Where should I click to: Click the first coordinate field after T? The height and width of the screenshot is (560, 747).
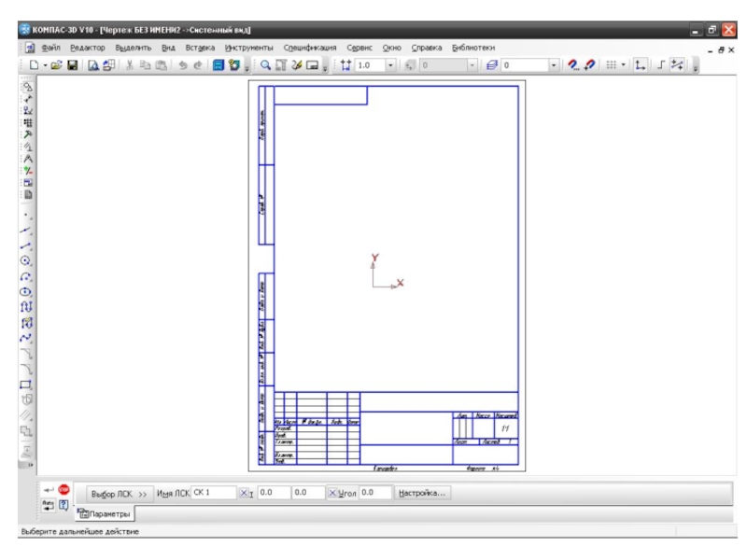[274, 493]
